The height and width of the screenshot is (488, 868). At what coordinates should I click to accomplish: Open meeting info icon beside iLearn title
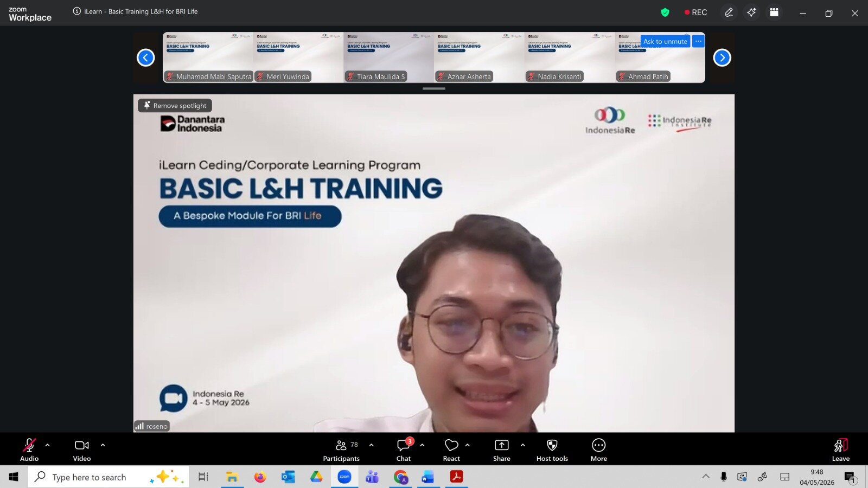click(x=77, y=11)
